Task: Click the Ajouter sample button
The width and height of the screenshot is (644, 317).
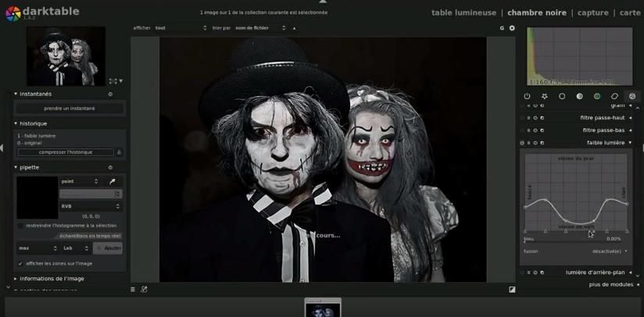Action: coord(108,248)
